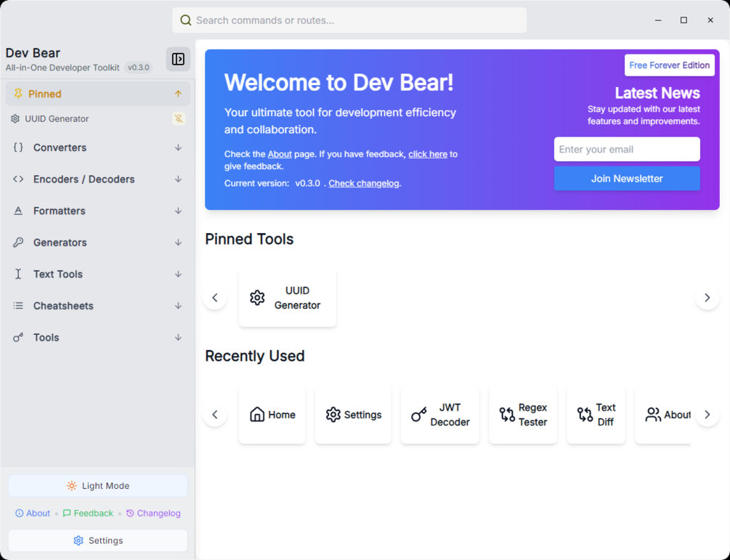Viewport: 730px width, 560px height.
Task: Select the JWT Decoder recently used tool
Action: pyautogui.click(x=440, y=414)
